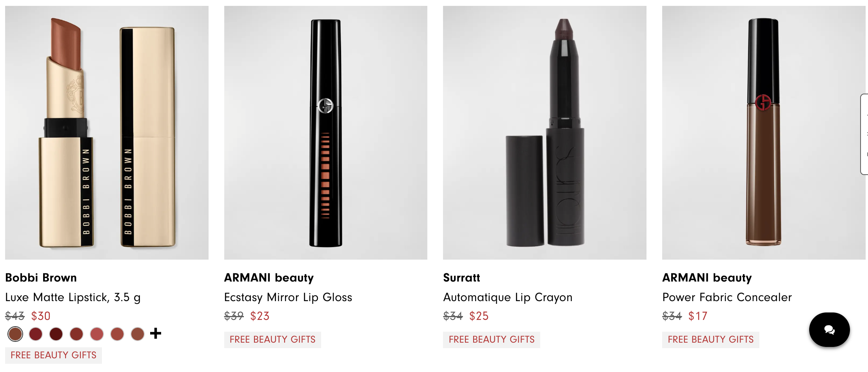
Task: Click the Ecstasy Mirror Lip Gloss title
Action: tap(288, 298)
